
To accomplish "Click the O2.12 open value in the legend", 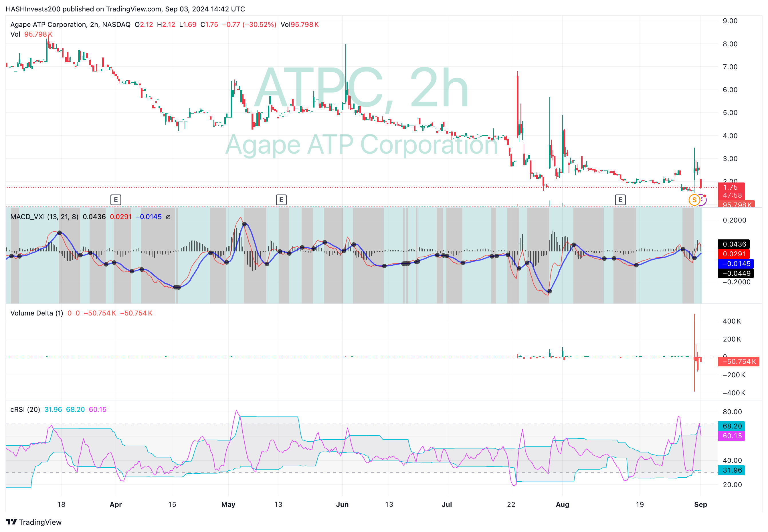I will [x=144, y=25].
